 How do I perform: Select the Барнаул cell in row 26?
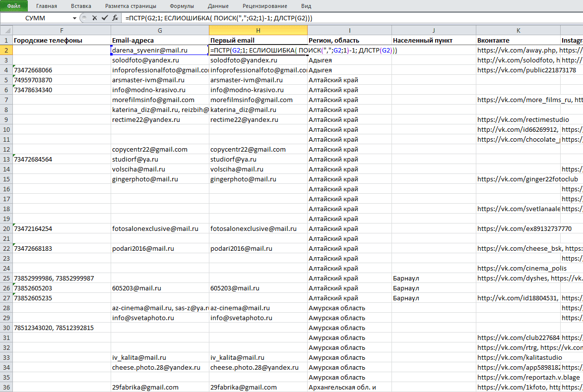coord(434,288)
